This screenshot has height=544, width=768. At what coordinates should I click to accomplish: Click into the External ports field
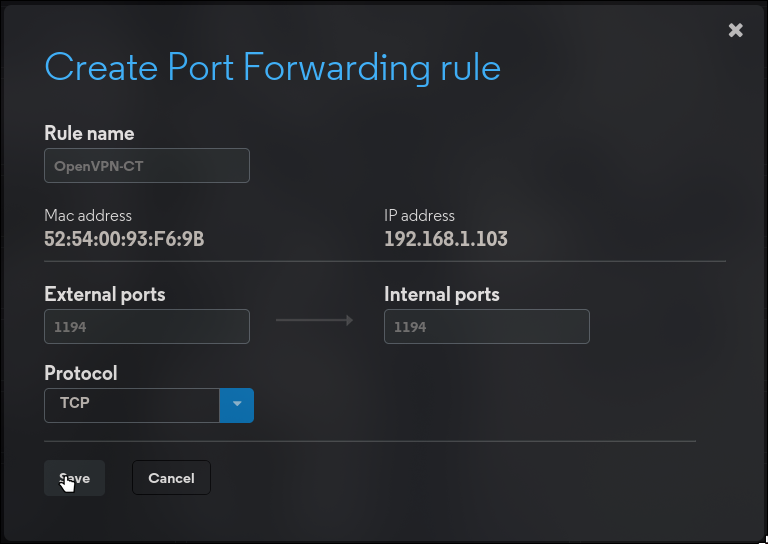pyautogui.click(x=147, y=326)
